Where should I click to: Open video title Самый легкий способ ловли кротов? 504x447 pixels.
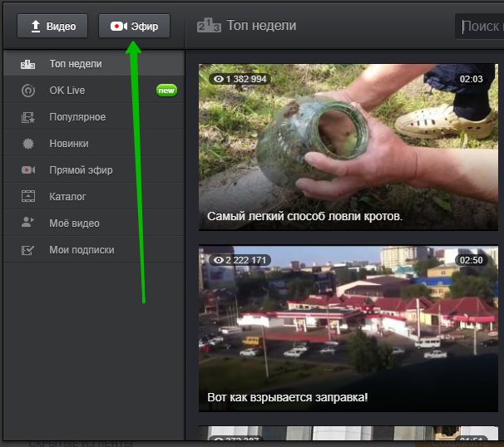304,216
